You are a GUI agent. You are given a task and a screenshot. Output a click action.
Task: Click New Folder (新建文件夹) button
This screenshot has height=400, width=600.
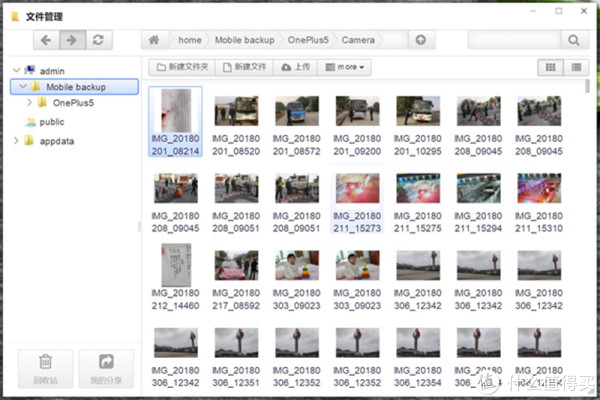182,67
